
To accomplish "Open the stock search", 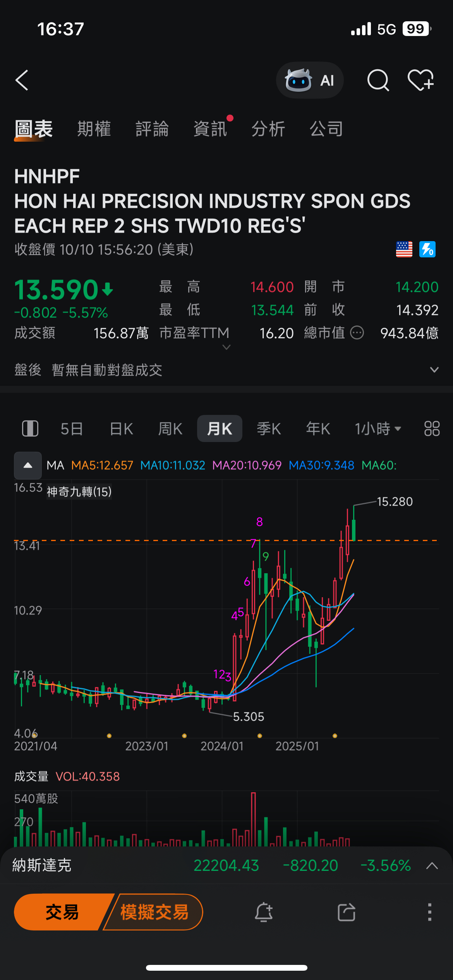I will [378, 80].
